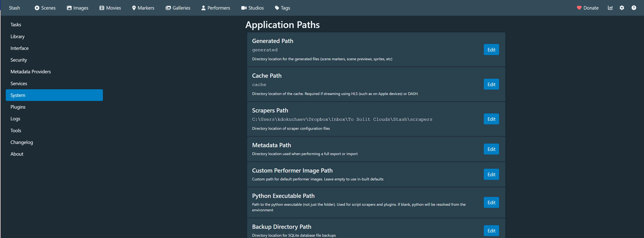Select Library settings tab
The image size is (644, 238).
pos(17,36)
